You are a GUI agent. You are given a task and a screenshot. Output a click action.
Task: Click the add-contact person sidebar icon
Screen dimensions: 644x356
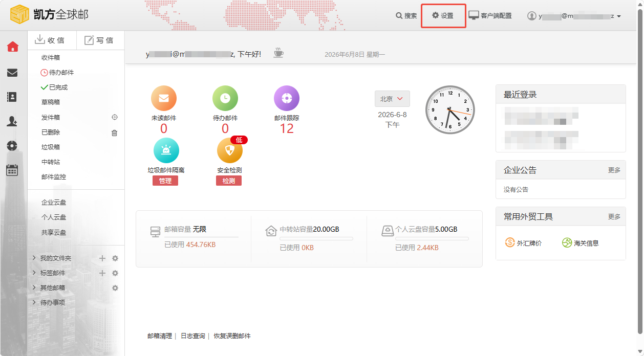coord(12,121)
